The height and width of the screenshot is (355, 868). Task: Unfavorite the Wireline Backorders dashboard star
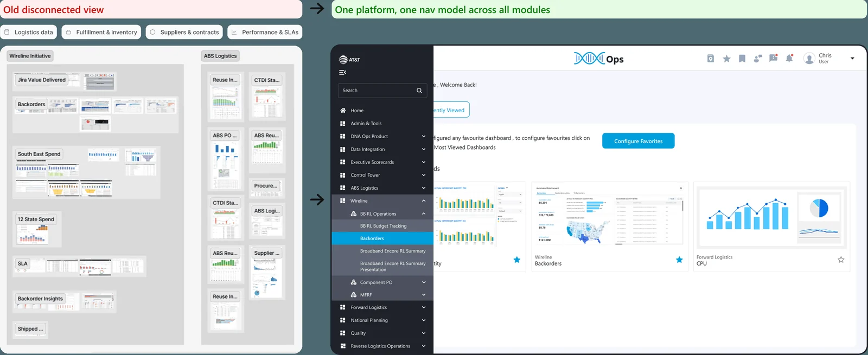pyautogui.click(x=679, y=260)
